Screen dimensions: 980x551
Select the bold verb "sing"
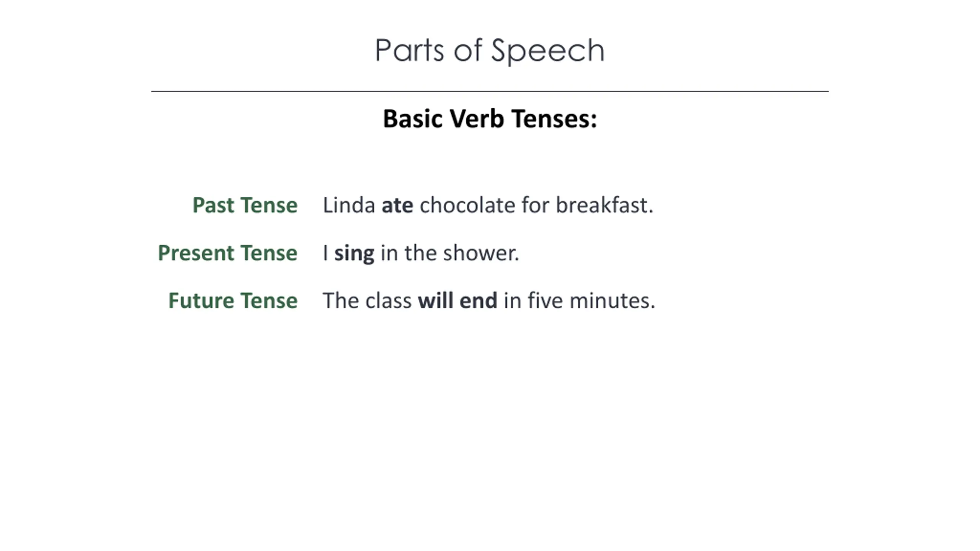(x=354, y=254)
